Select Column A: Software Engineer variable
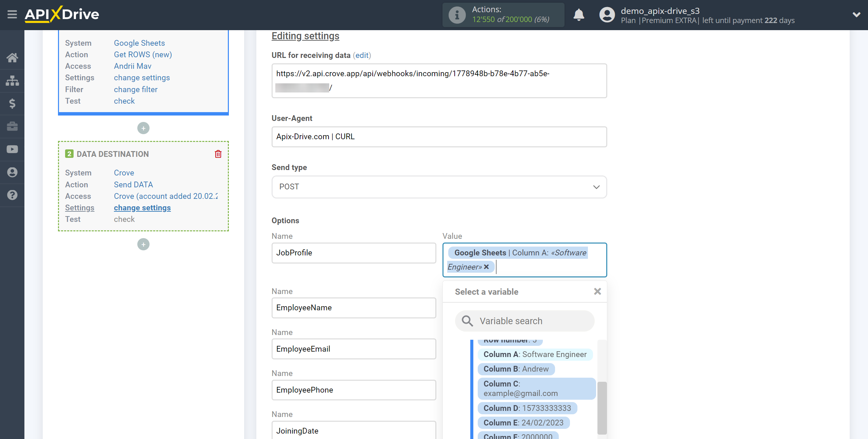The image size is (868, 439). coord(535,354)
